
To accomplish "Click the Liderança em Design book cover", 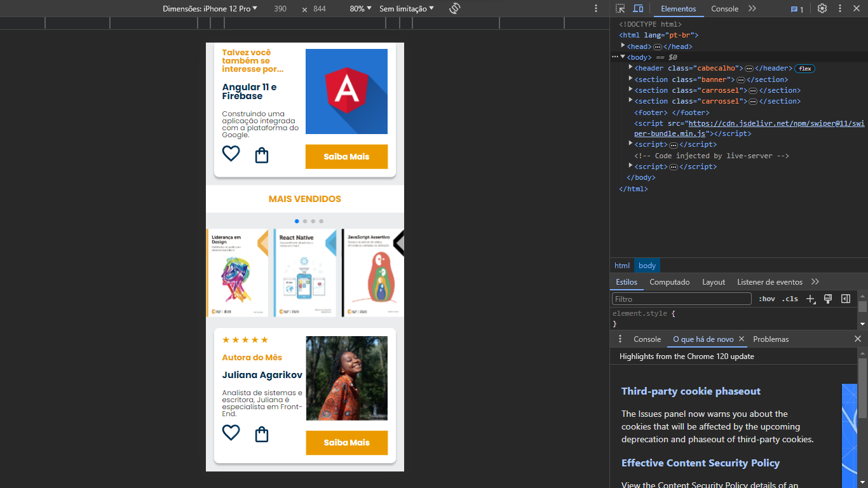I will [x=238, y=273].
